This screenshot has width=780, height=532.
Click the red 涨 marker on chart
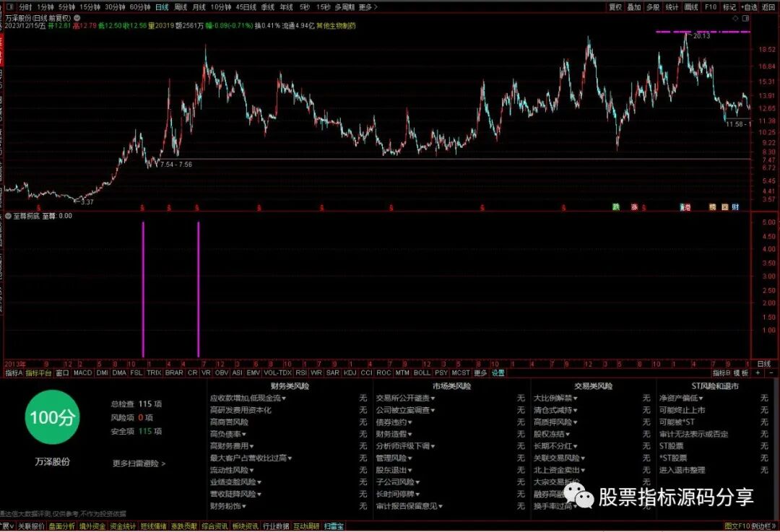tap(634, 207)
